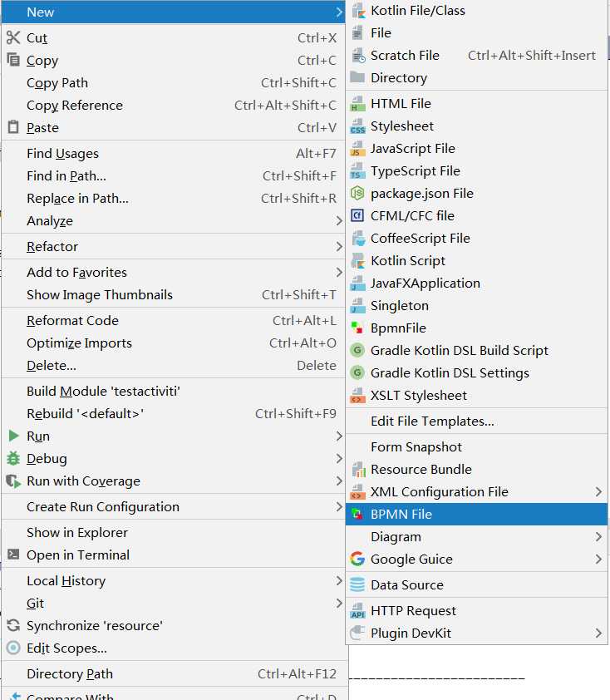This screenshot has width=610, height=700.
Task: Click the Gradle Kotlin DSL Build Script icon
Action: coord(357,350)
